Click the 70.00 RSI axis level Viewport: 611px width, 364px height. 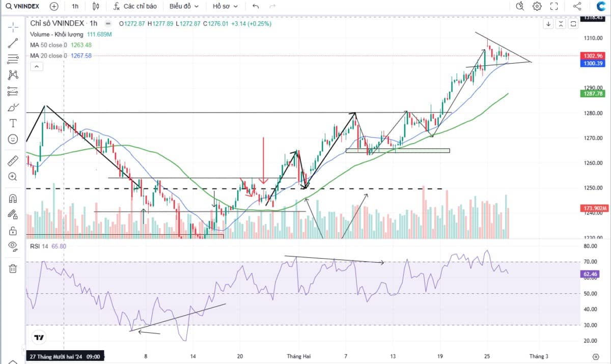(x=591, y=262)
